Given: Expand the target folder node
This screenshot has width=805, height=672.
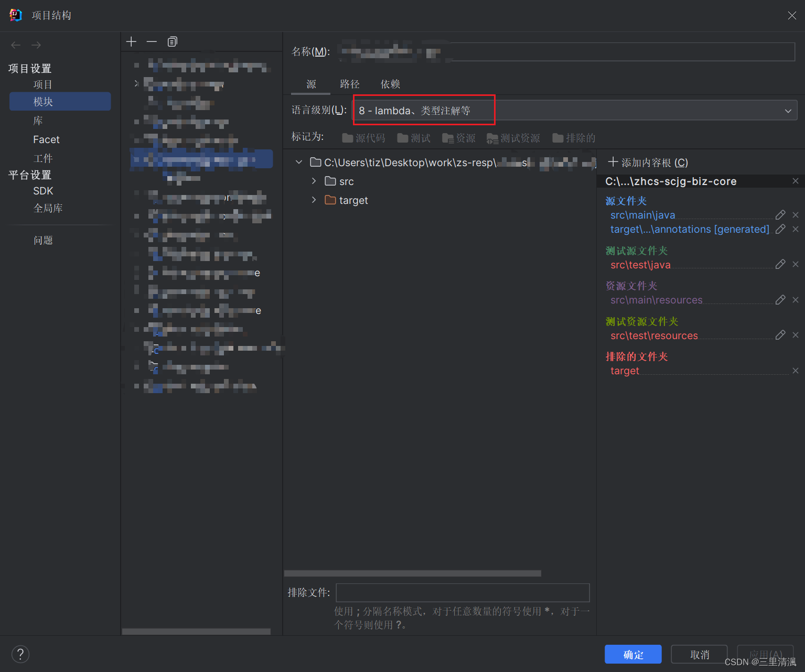Looking at the screenshot, I should click(x=314, y=200).
